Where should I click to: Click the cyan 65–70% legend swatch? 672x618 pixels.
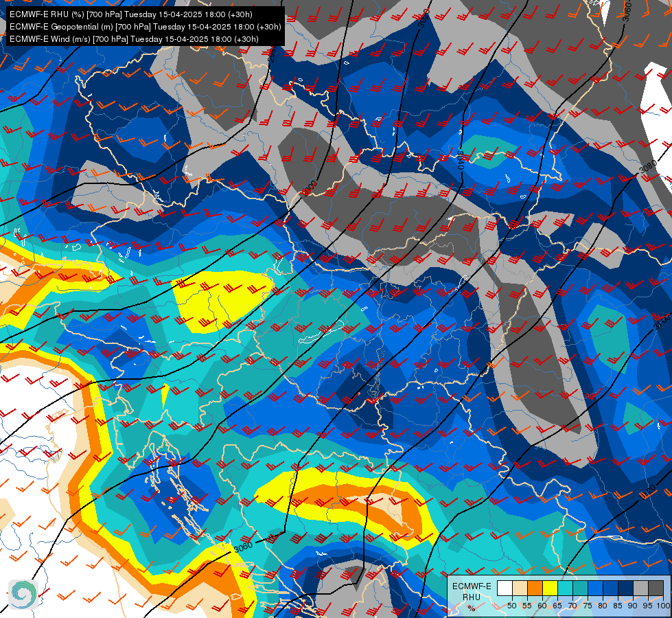point(565,588)
